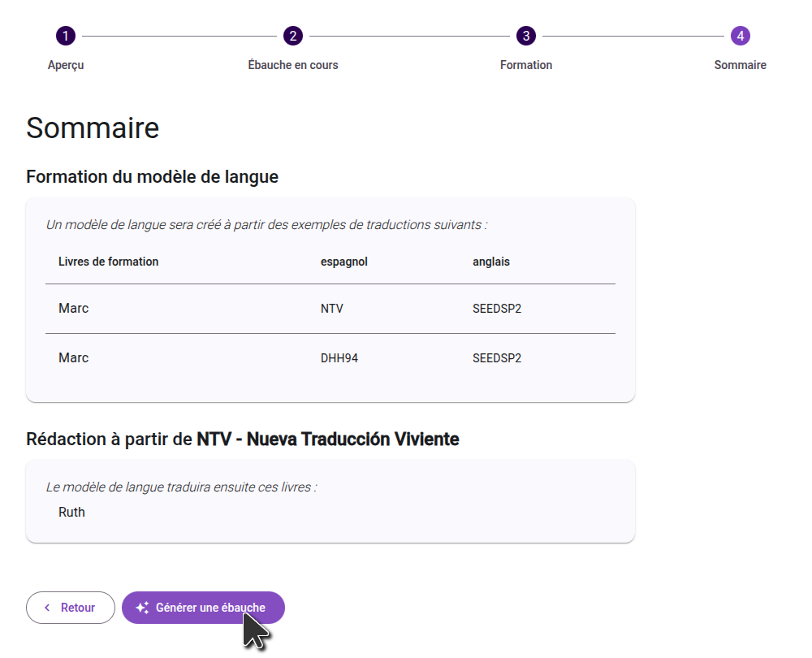Switch to the Formation step label
The image size is (812, 658).
click(x=526, y=65)
